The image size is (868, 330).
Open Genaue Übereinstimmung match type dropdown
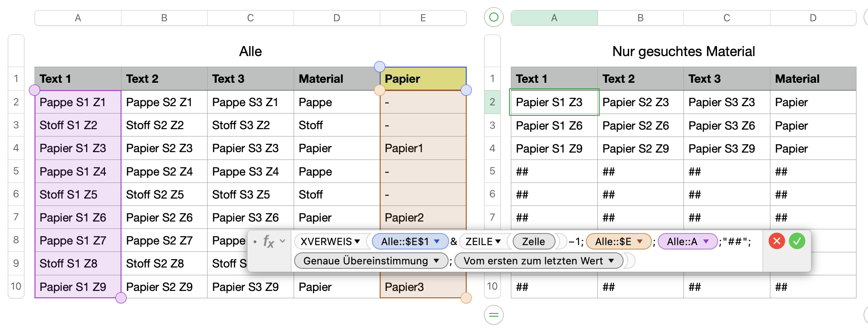[x=436, y=261]
